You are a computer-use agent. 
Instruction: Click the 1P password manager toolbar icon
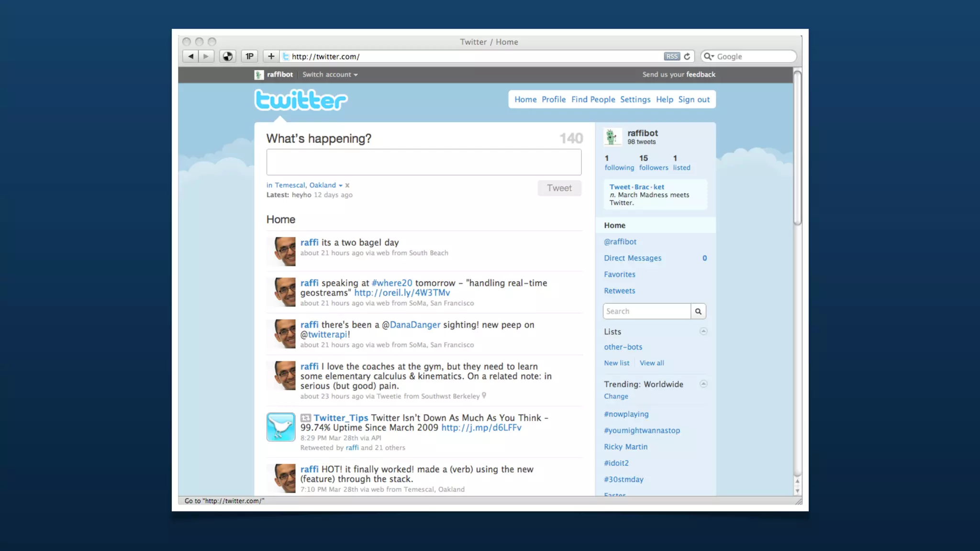click(249, 56)
